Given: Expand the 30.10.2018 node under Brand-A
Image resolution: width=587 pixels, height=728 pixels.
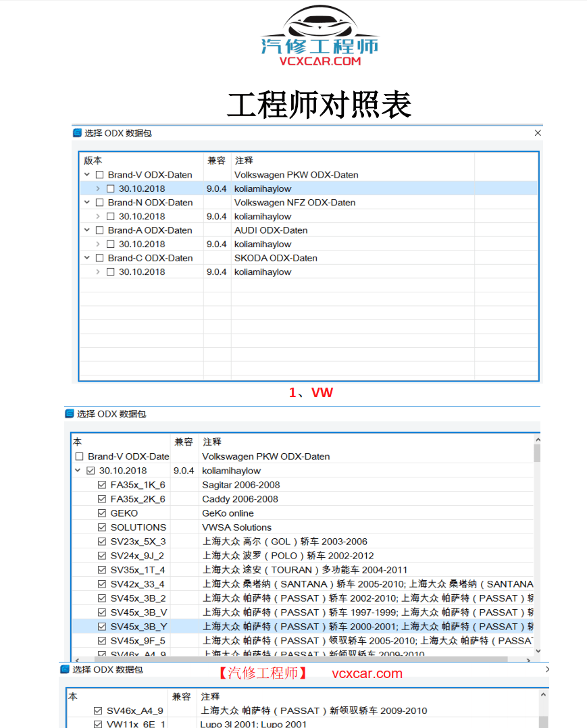Looking at the screenshot, I should tap(97, 244).
